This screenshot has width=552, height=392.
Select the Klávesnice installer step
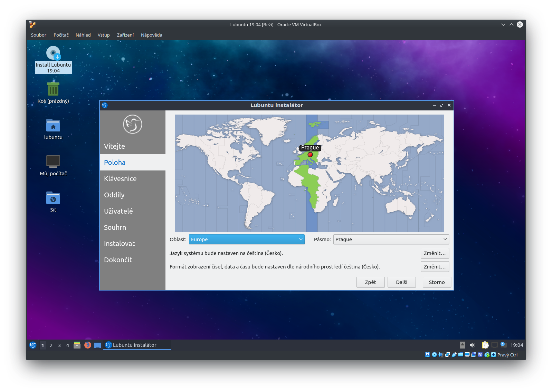coord(133,179)
